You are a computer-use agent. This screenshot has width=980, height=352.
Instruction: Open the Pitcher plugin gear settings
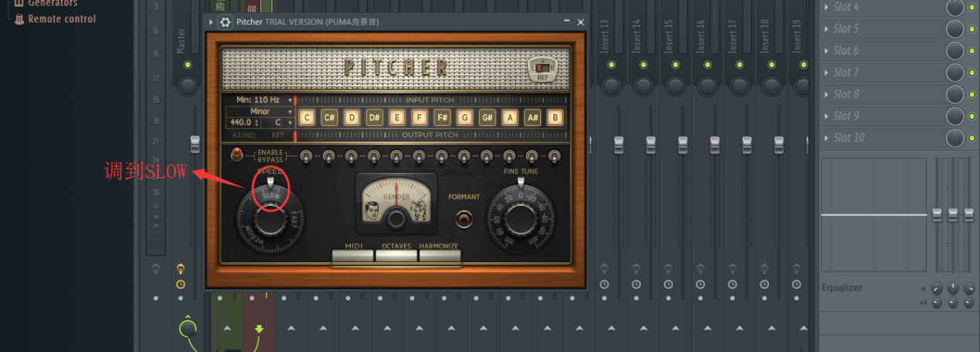pyautogui.click(x=225, y=22)
